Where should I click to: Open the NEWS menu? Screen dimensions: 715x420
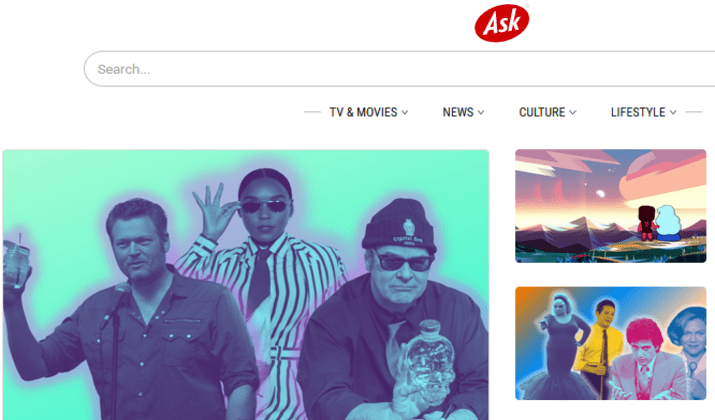(x=458, y=112)
